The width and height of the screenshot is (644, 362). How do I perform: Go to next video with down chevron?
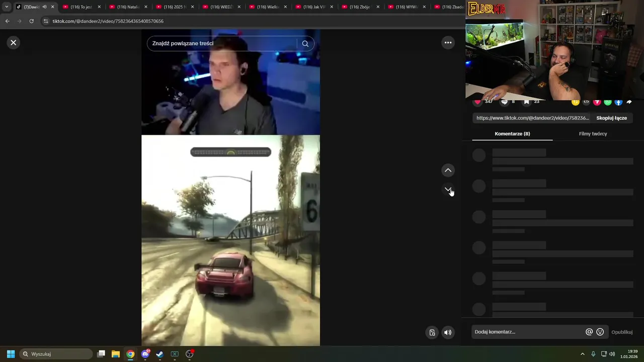pos(448,190)
